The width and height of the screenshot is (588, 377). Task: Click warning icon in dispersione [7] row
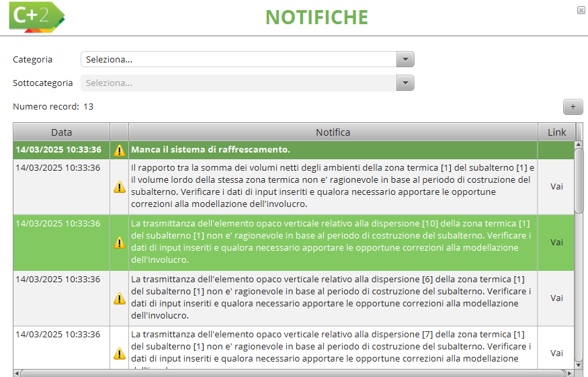point(119,353)
